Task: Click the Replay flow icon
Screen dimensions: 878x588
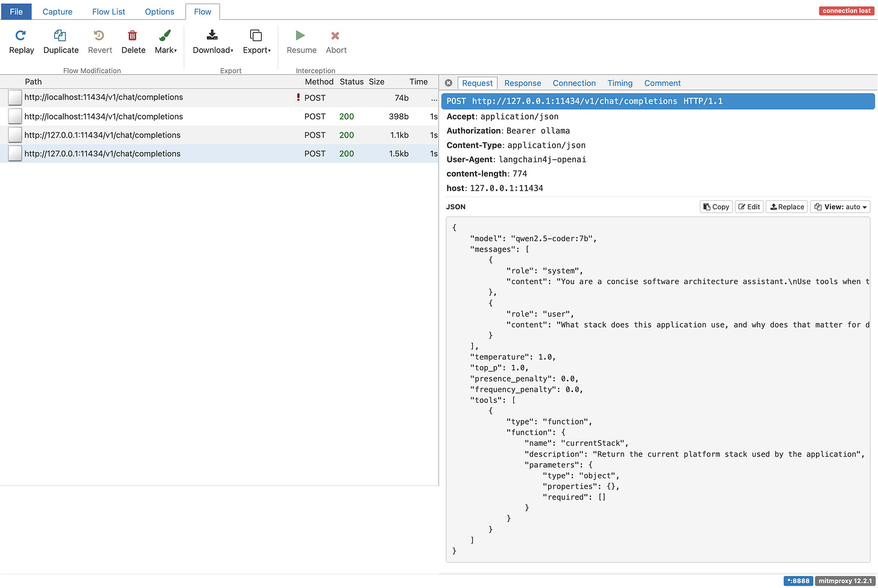Action: pyautogui.click(x=21, y=36)
